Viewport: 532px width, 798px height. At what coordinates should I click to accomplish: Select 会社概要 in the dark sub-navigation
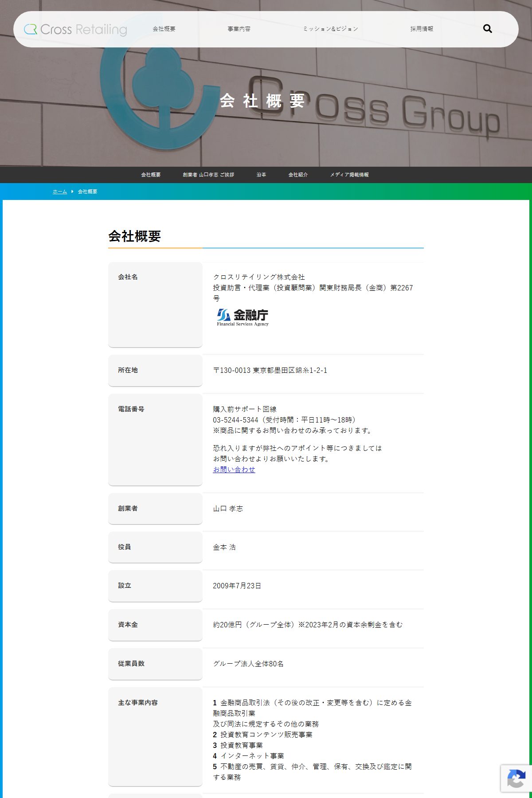pyautogui.click(x=151, y=175)
